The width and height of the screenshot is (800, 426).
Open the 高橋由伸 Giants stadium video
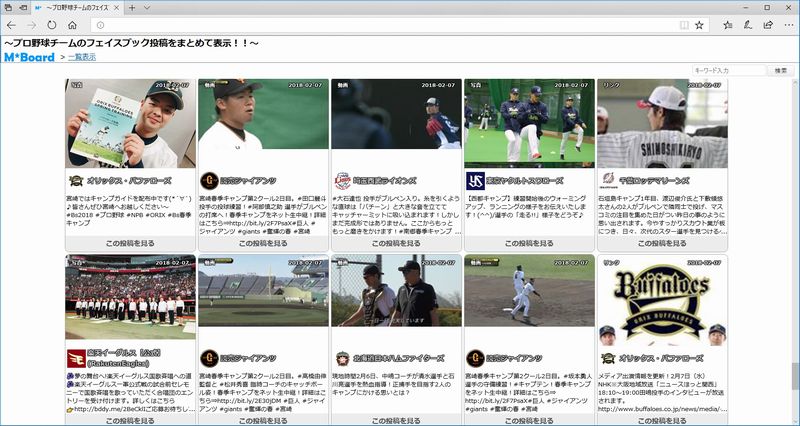263,291
